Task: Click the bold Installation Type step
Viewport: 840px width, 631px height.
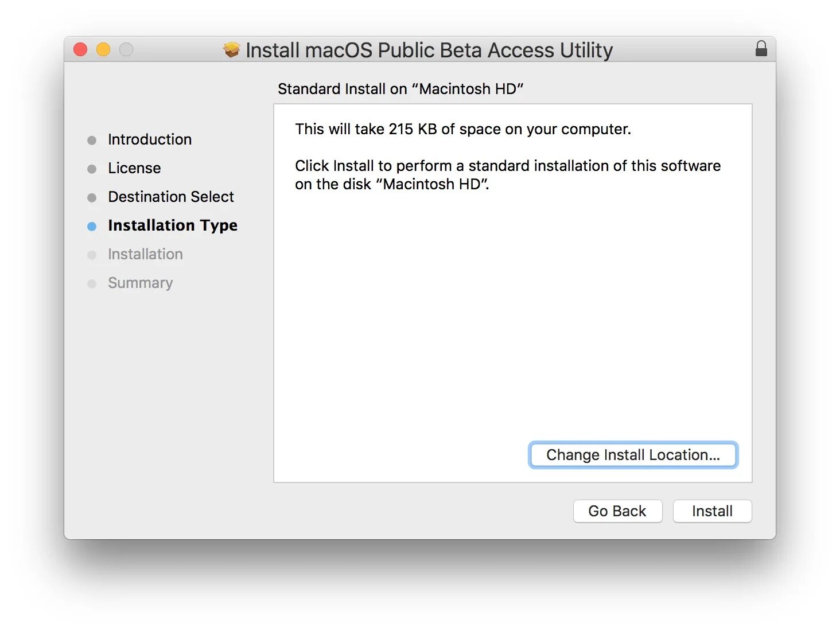Action: point(172,225)
